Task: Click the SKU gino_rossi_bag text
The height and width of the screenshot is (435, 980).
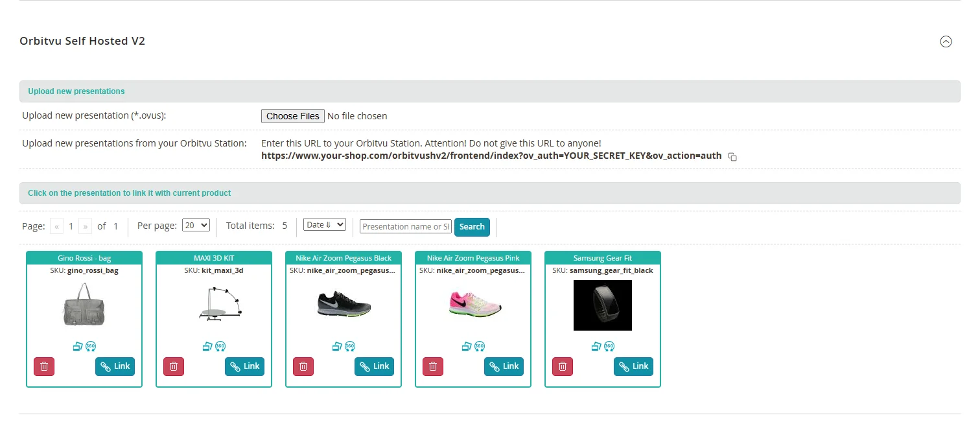Action: coord(84,270)
